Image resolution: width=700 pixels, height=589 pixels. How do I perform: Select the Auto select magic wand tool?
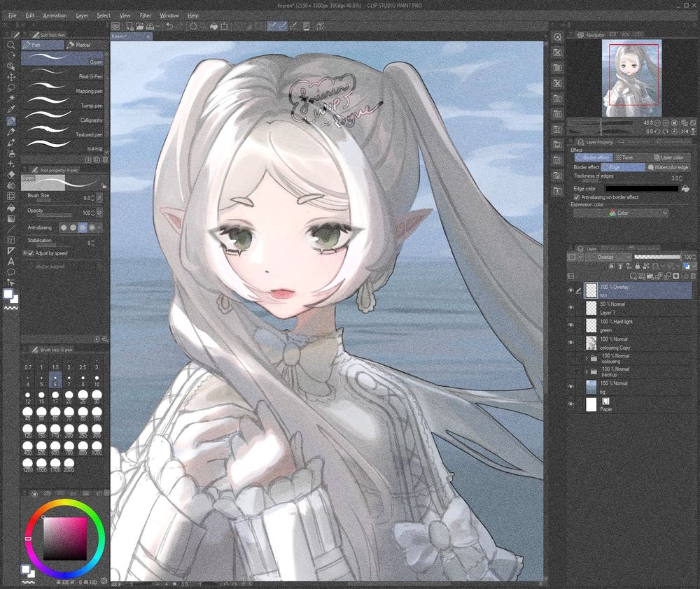coord(10,99)
